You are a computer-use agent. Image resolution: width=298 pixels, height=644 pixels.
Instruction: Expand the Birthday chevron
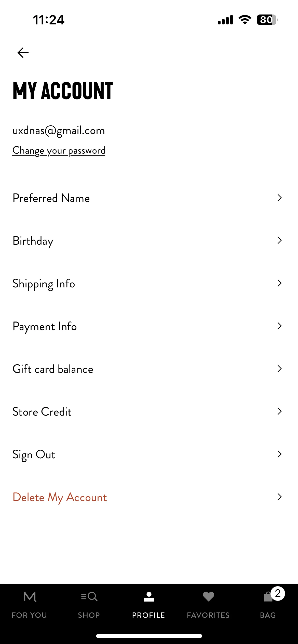pyautogui.click(x=279, y=240)
